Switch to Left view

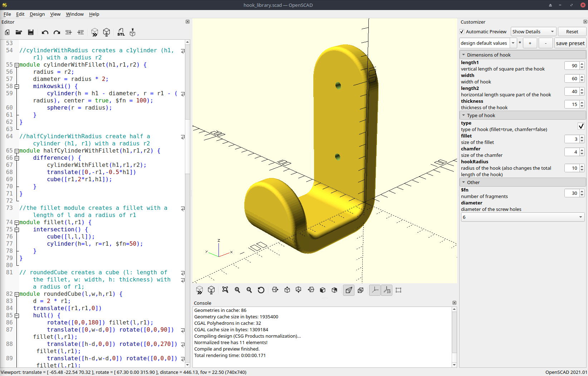311,290
